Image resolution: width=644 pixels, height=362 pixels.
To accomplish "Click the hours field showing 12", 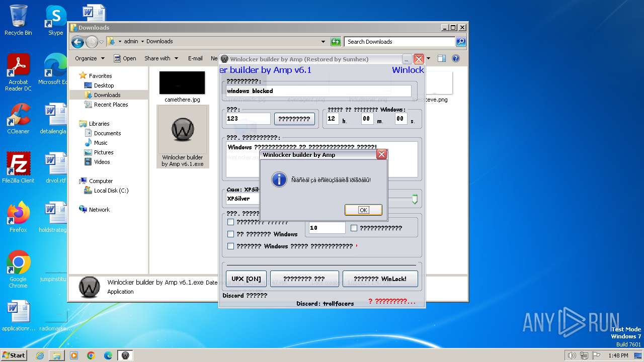I will tap(333, 119).
